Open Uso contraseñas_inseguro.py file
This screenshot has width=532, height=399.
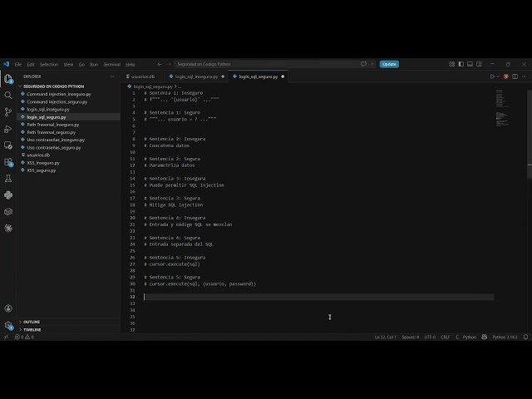(56, 140)
